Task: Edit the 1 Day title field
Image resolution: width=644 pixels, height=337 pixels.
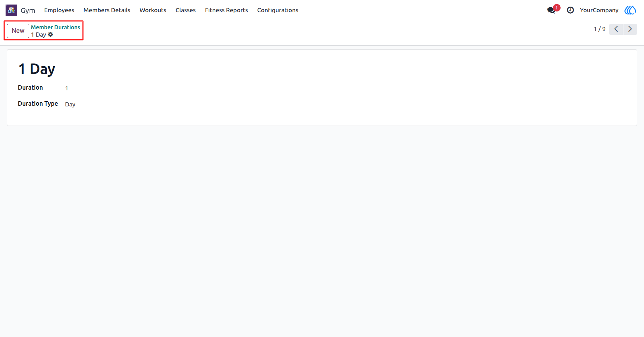Action: [37, 69]
